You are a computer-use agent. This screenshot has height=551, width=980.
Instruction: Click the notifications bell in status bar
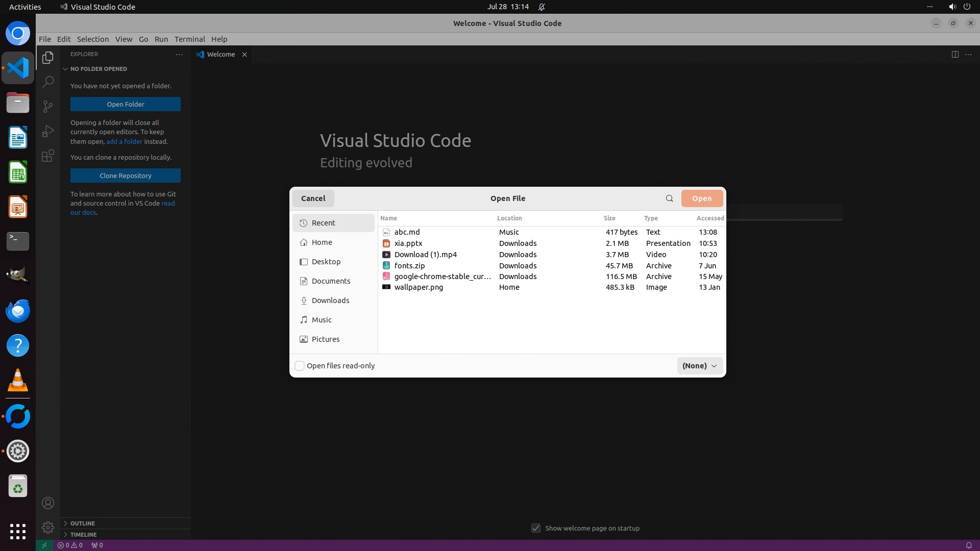(x=968, y=545)
